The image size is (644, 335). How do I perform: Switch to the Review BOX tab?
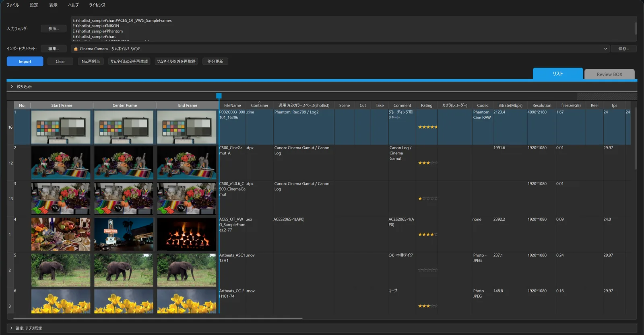(x=609, y=74)
